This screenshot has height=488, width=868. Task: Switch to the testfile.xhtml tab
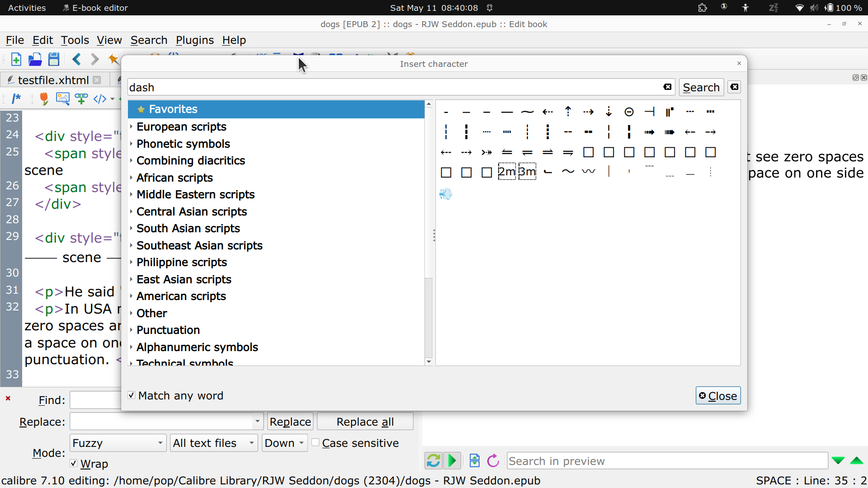[53, 80]
